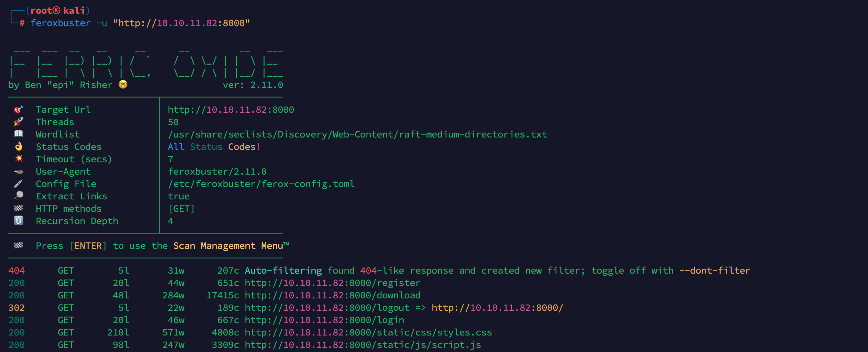The height and width of the screenshot is (352, 868).
Task: Click the animal emoji beside User-Agent
Action: pyautogui.click(x=19, y=172)
